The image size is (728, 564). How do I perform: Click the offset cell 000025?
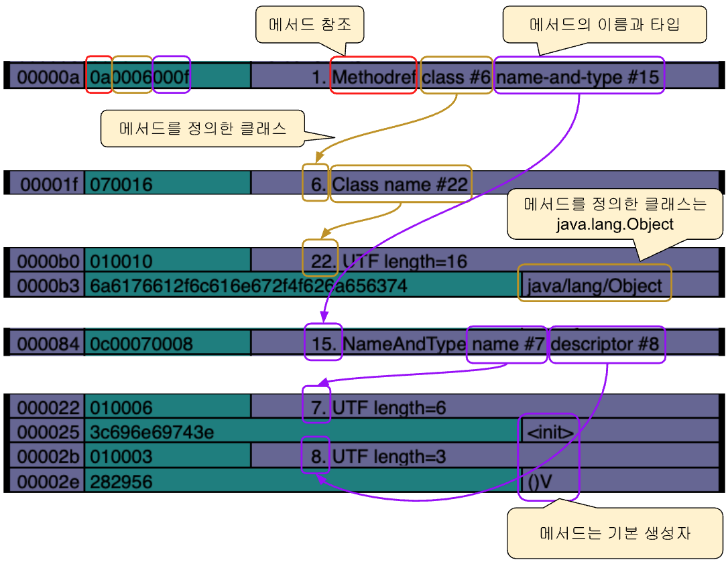point(48,432)
